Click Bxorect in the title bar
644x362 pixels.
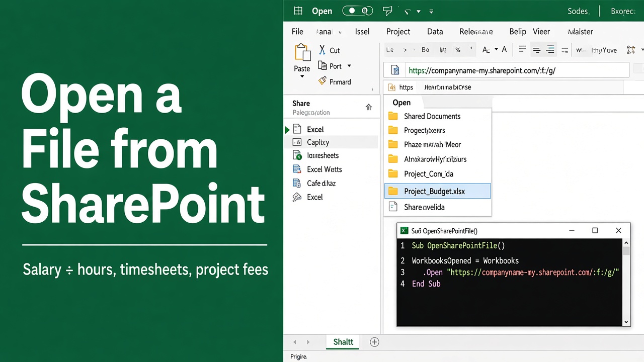[x=623, y=11]
